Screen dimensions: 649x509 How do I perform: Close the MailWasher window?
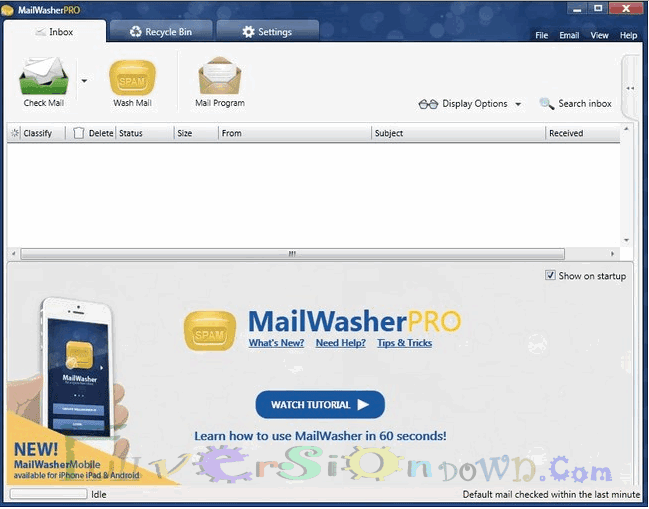coord(626,9)
